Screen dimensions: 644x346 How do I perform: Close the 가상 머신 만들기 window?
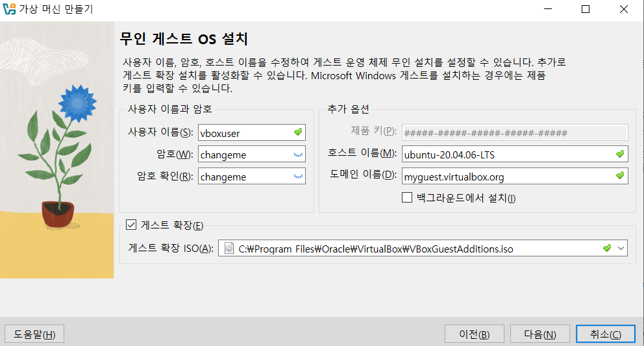623,8
